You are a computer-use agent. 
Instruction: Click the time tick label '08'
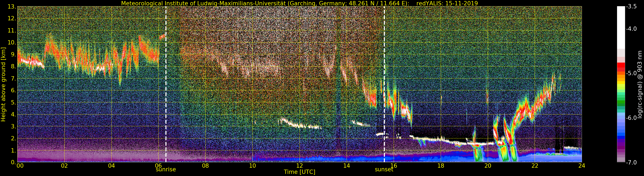pyautogui.click(x=205, y=166)
